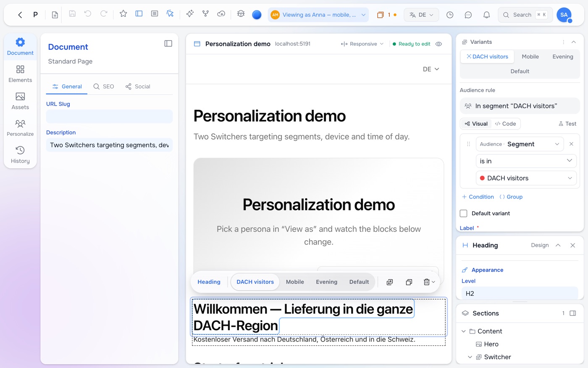Open the Responsive viewport dropdown
Viewport: 588px width, 368px height.
click(362, 44)
